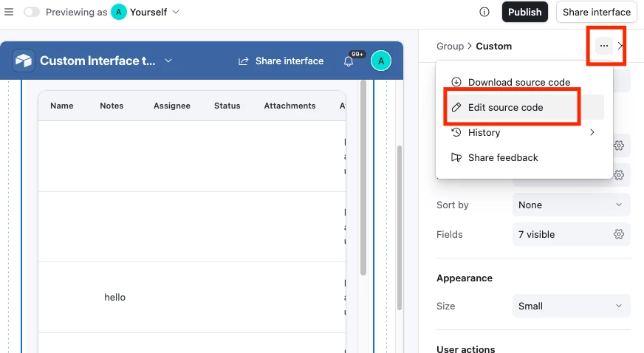Open the Sort by None dropdown
The image size is (644, 353).
pyautogui.click(x=571, y=205)
